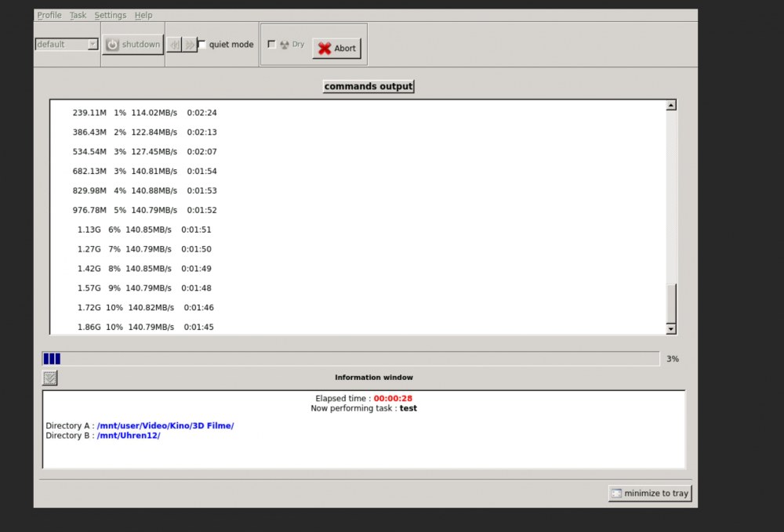
Task: Open the Profile menu
Action: 49,15
